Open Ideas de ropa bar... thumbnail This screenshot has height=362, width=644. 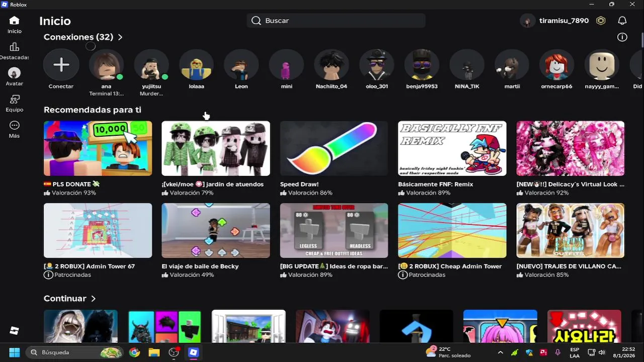pos(334,230)
